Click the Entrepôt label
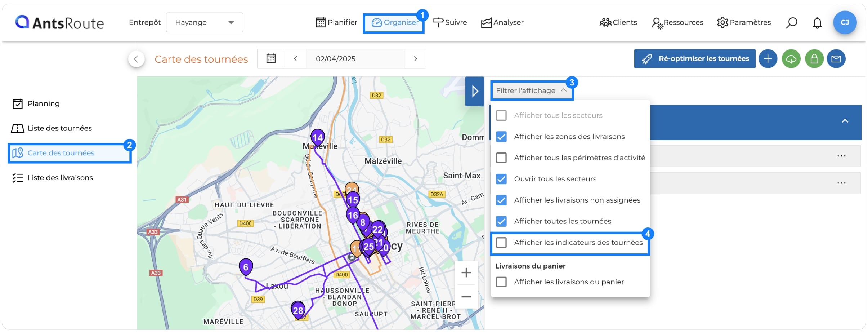 pos(145,22)
